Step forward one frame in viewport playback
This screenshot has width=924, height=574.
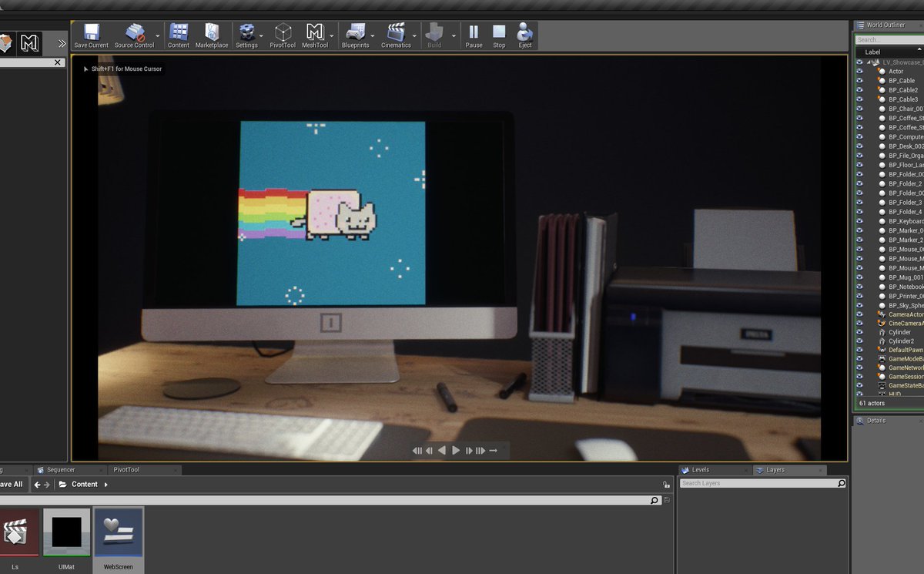468,451
